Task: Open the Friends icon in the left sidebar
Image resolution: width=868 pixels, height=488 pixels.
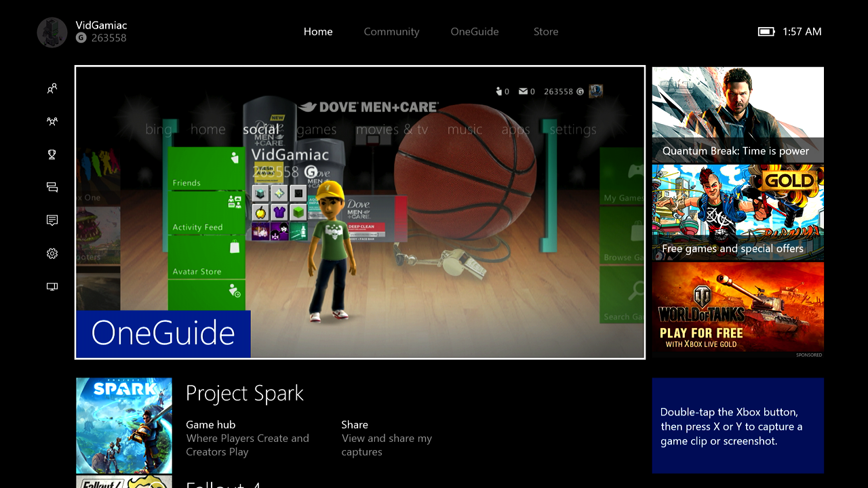Action: tap(52, 89)
